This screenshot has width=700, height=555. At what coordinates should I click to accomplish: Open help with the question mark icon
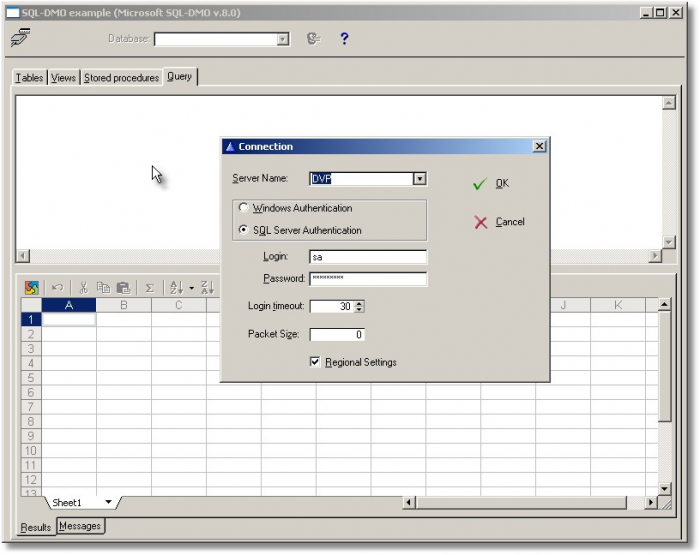[x=344, y=39]
